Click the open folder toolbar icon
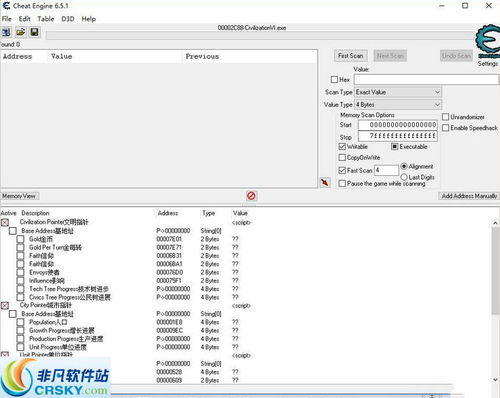Screen dimensions: 500x398 [20, 32]
